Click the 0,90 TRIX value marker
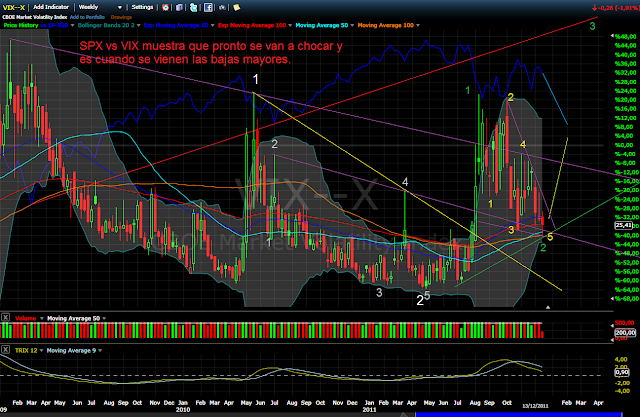Screen dimensions: 640x417 [x=622, y=372]
